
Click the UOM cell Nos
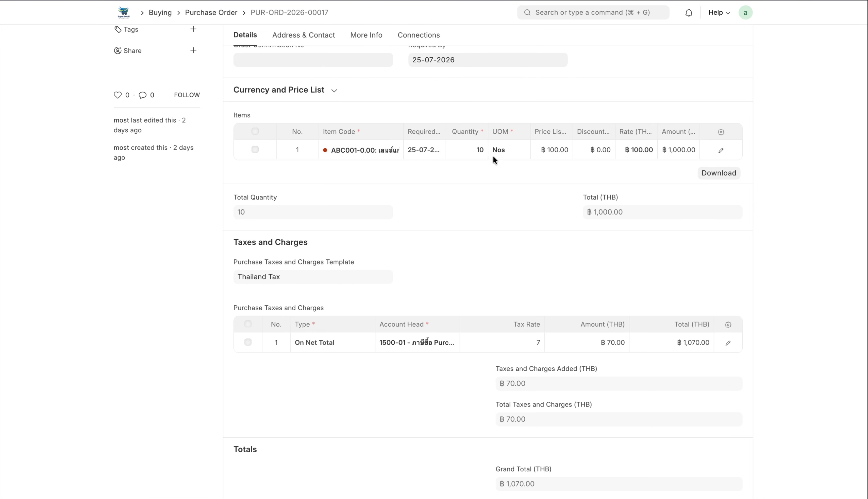pyautogui.click(x=509, y=150)
